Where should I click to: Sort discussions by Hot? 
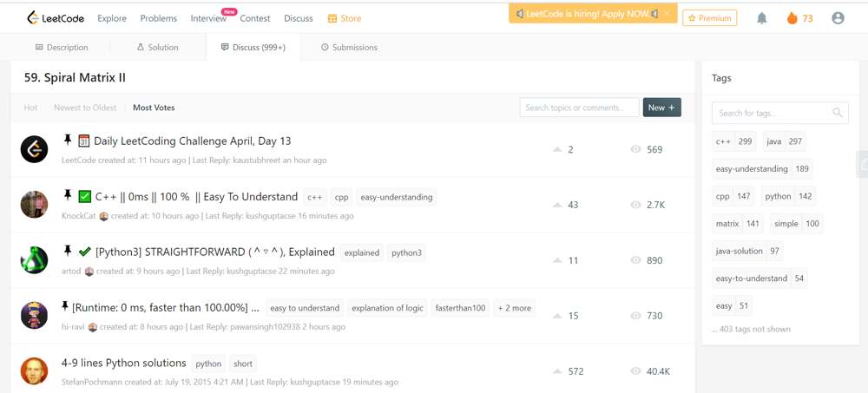click(31, 108)
